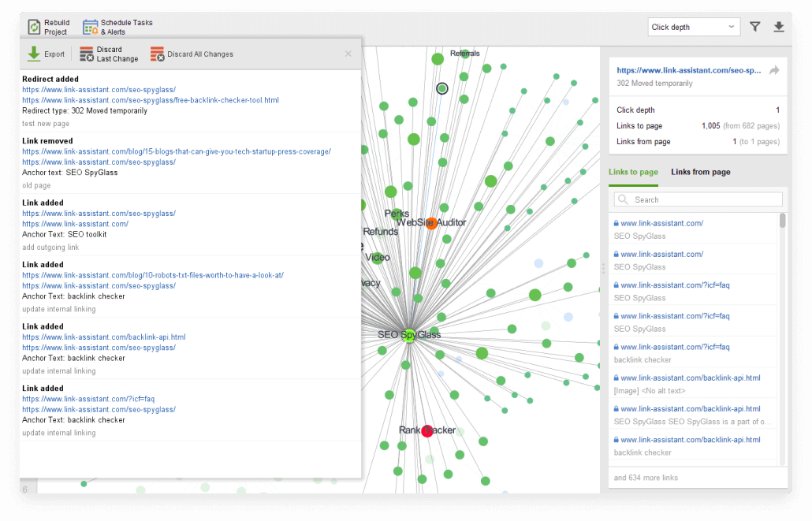Click the filter funnel icon

click(755, 27)
